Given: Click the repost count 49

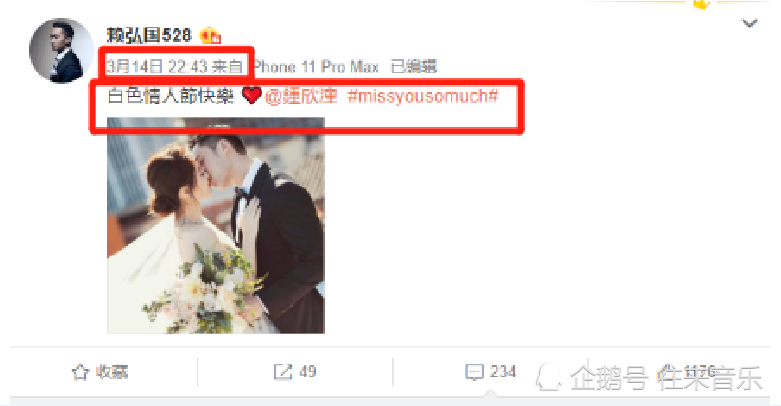Looking at the screenshot, I should coord(308,372).
